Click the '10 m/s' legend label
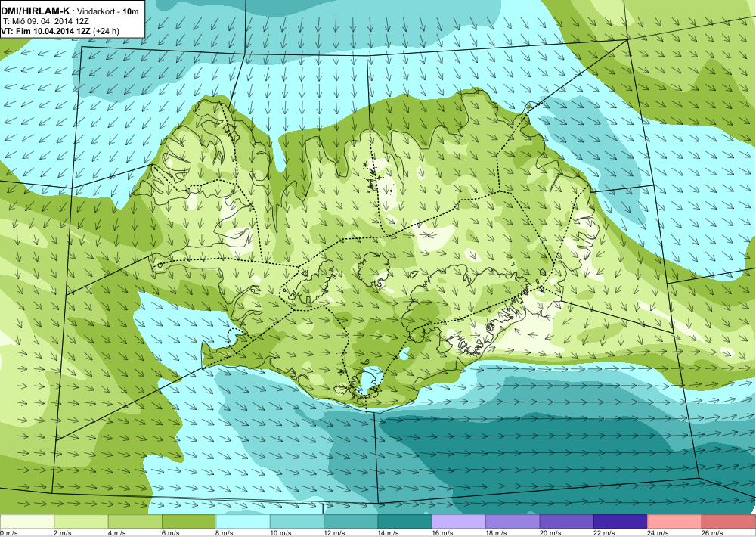This screenshot has width=756, height=537. coord(280,533)
